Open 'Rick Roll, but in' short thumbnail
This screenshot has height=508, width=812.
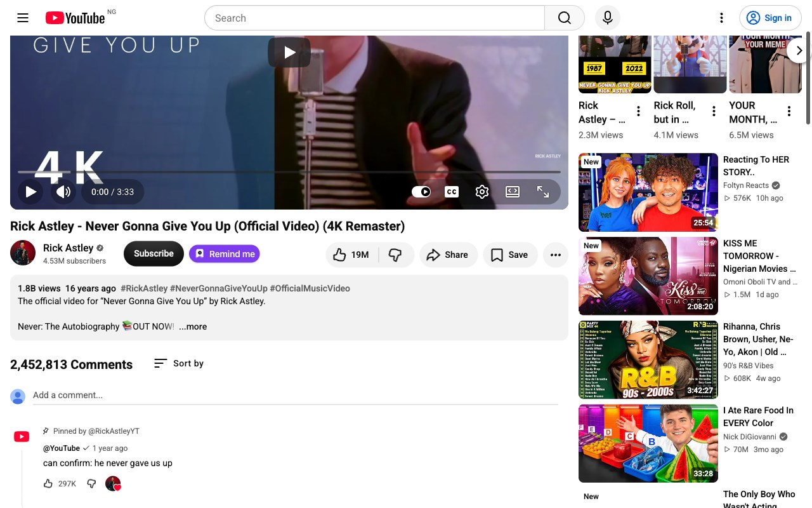click(x=690, y=64)
